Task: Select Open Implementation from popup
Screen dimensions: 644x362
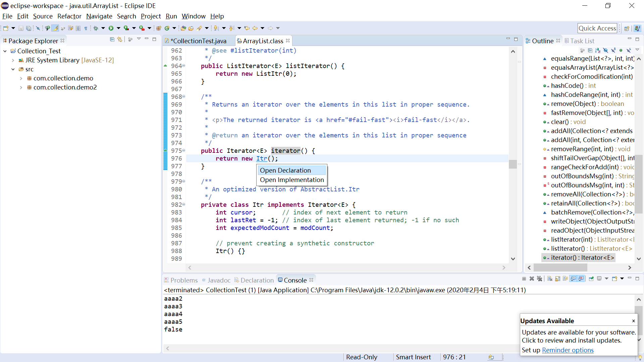Action: coord(291,180)
